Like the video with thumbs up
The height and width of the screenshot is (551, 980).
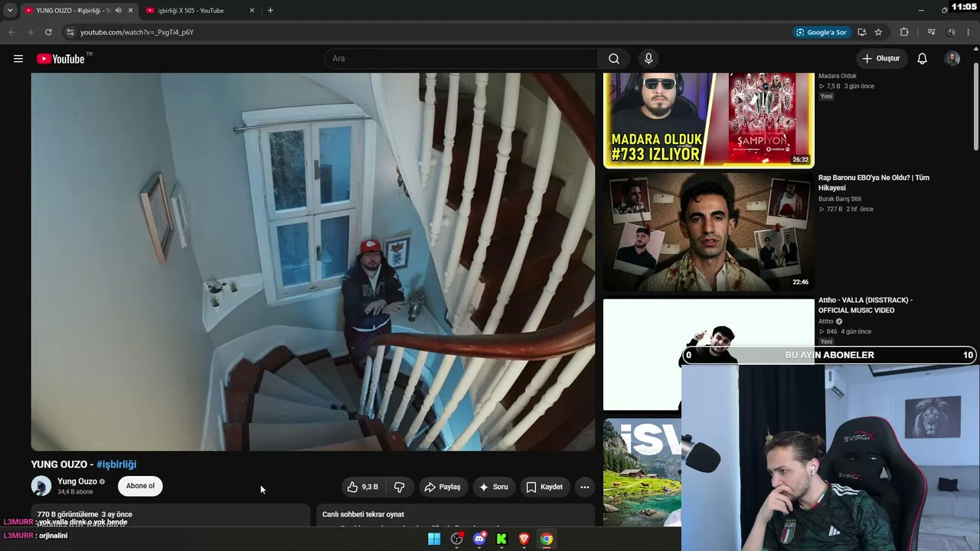[362, 487]
